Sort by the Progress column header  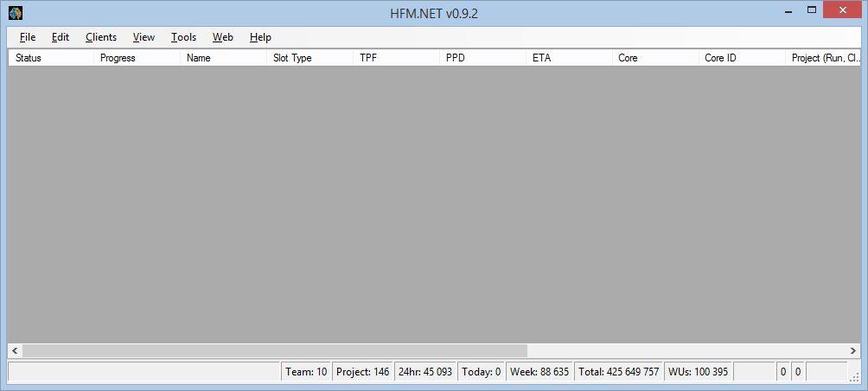pyautogui.click(x=137, y=58)
